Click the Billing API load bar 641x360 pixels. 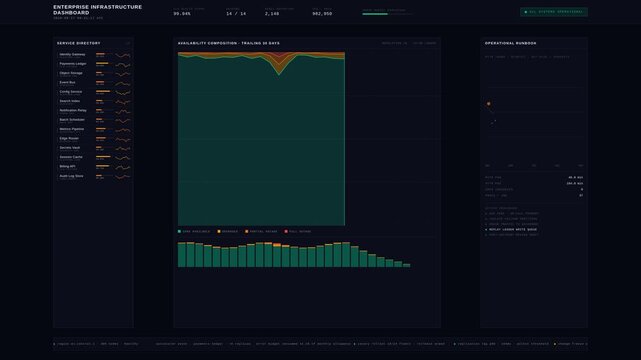103,166
